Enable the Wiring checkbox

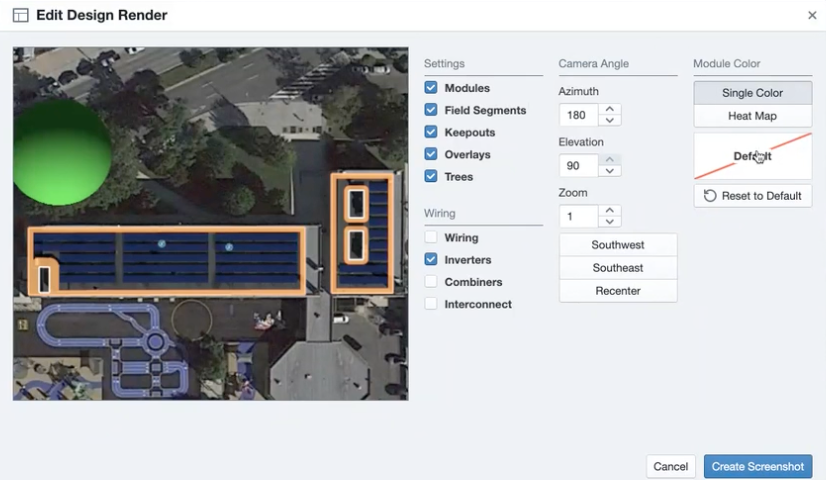pyautogui.click(x=430, y=237)
